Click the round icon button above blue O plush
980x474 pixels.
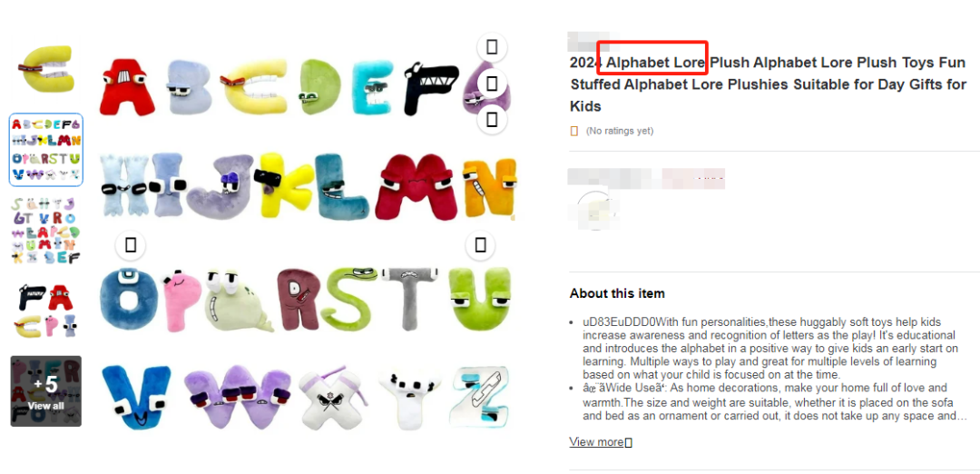131,245
